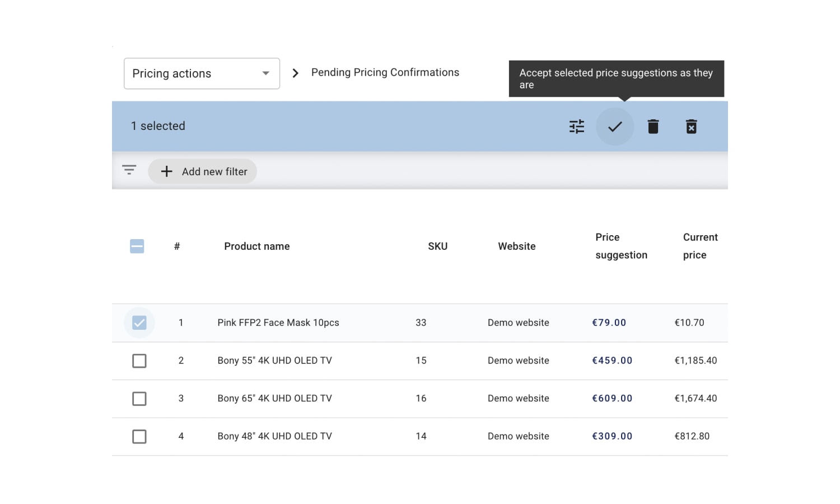Accept selected price suggestions checkmark
This screenshot has width=840, height=504.
(x=615, y=127)
